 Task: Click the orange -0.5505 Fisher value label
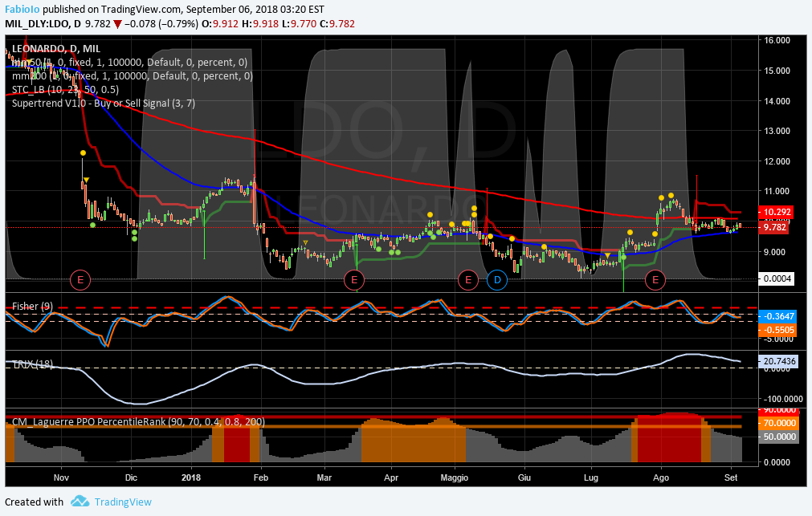click(777, 330)
